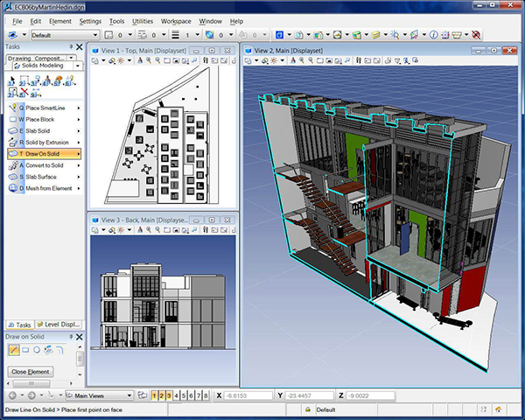This screenshot has width=525, height=420.
Task: Expand the Solids Modeling task dropdown
Action: [79, 66]
